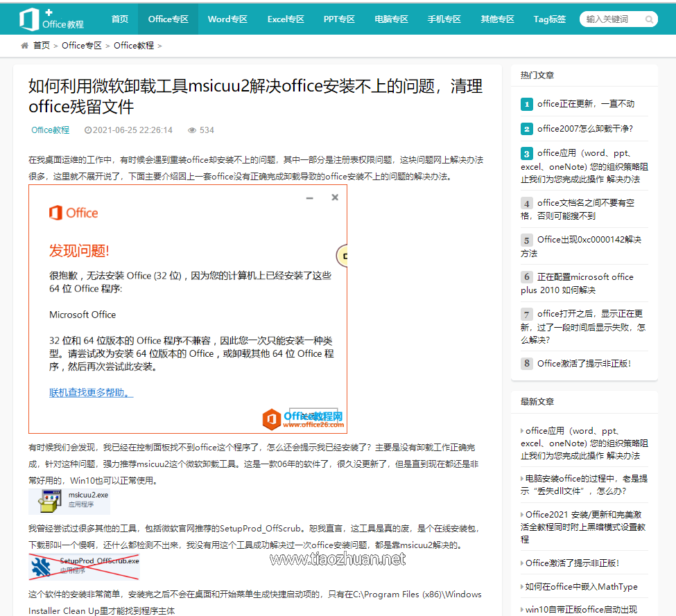The height and width of the screenshot is (616, 676).
Task: Open the Office专区 navigation tab
Action: click(168, 19)
